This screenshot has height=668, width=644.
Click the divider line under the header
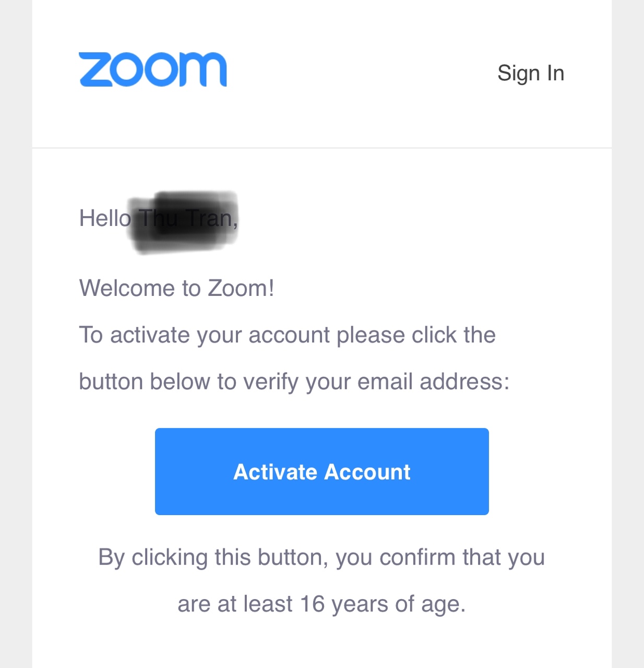[x=322, y=148]
